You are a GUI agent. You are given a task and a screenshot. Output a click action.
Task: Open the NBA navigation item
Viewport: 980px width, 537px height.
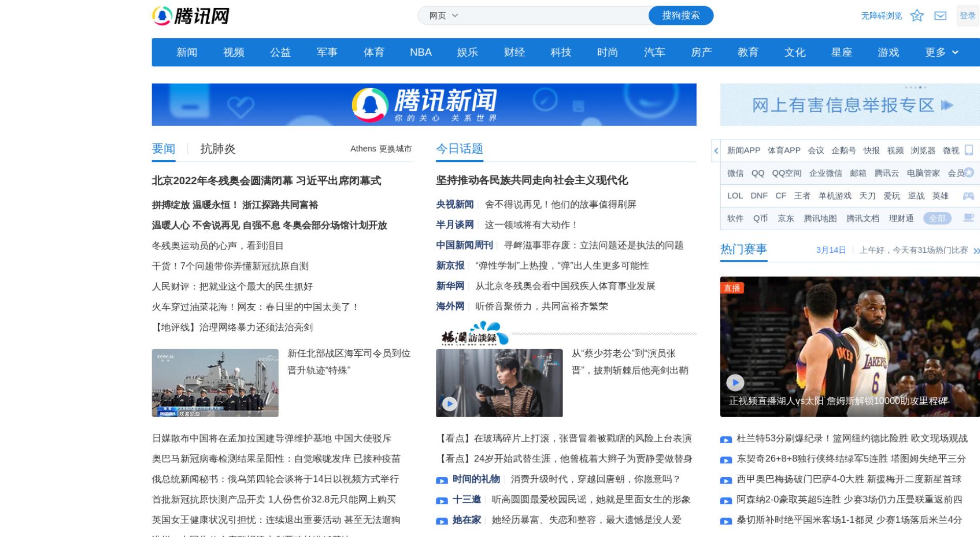click(x=421, y=52)
